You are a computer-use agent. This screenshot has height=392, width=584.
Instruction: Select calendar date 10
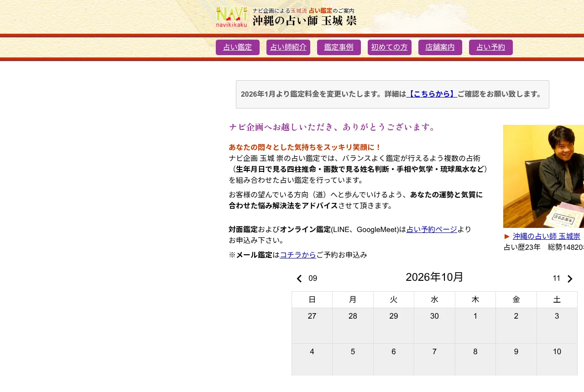[x=557, y=360]
